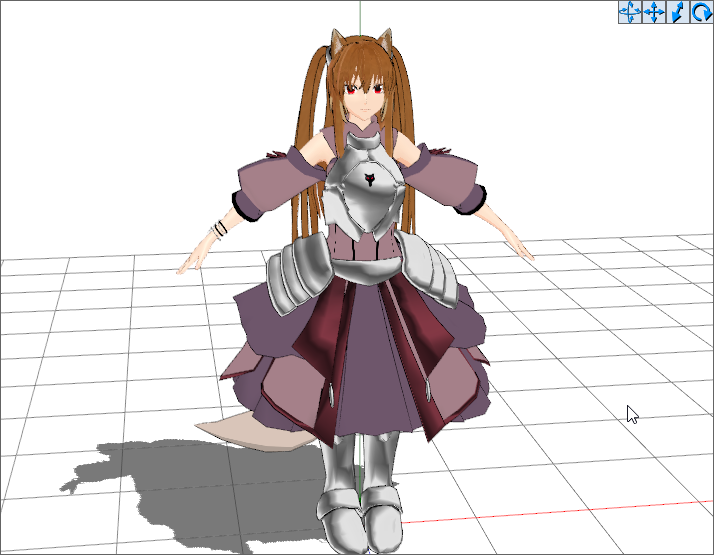The width and height of the screenshot is (714, 555).
Task: Select the four-arrow pan view icon
Action: pyautogui.click(x=654, y=12)
